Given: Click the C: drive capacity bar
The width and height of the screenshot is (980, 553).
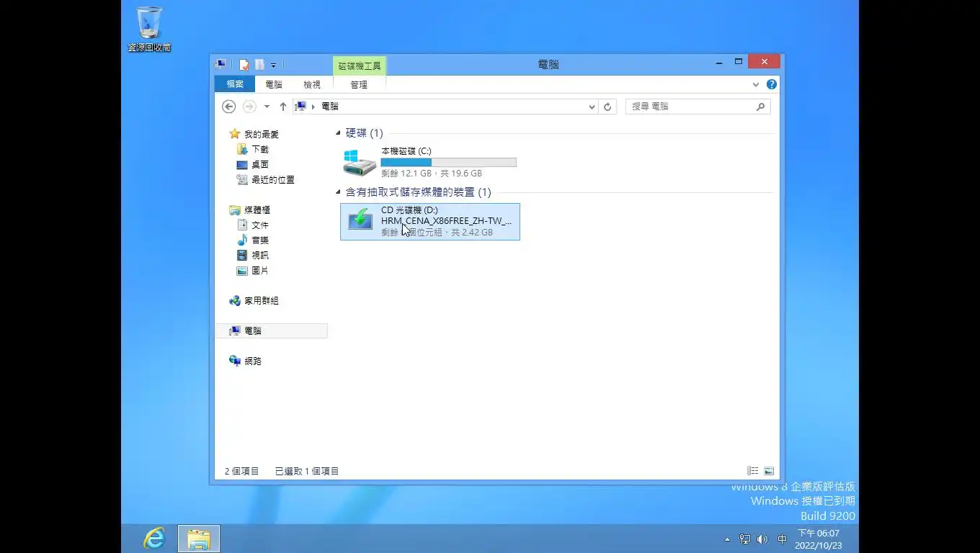Looking at the screenshot, I should (x=448, y=162).
